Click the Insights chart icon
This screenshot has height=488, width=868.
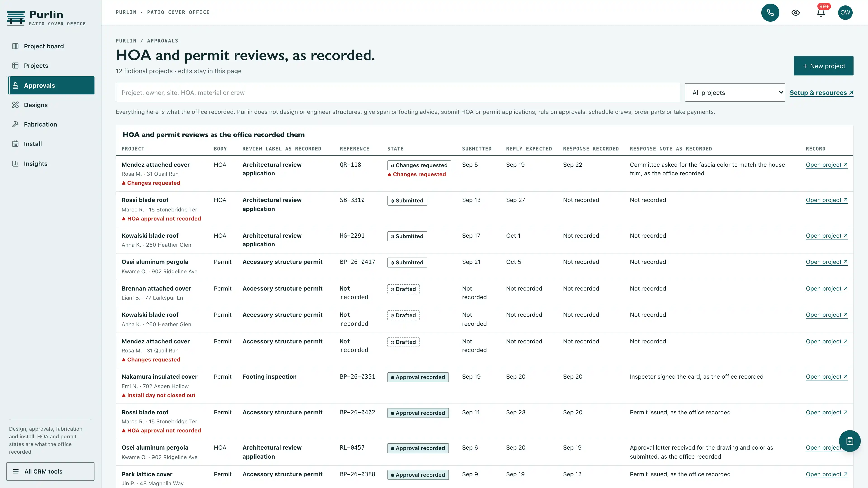(16, 164)
